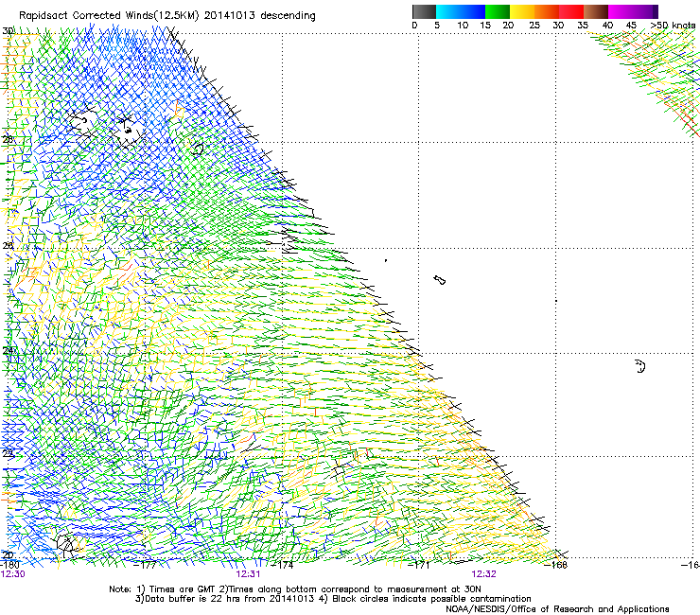Click the '12:30' time label
Screen dimensions: 700x615
[x=13, y=574]
